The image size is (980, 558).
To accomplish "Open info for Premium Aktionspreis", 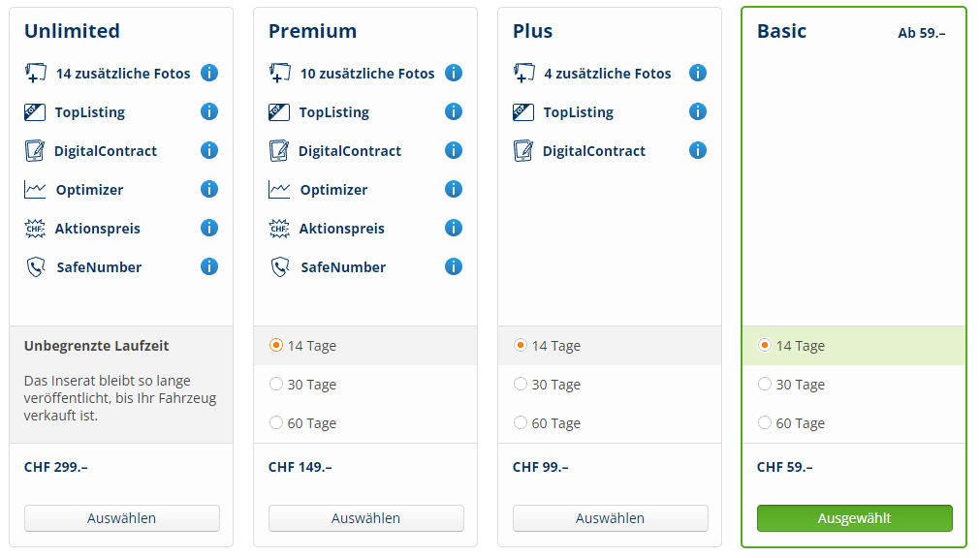I will 454,228.
